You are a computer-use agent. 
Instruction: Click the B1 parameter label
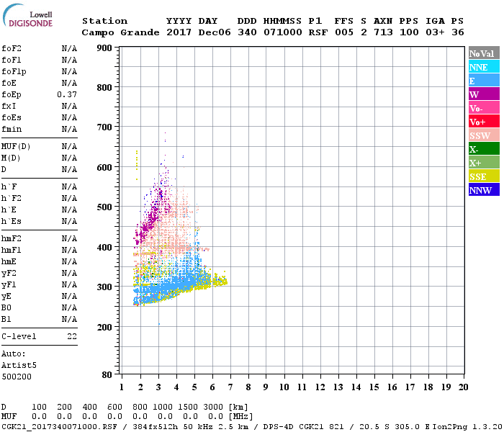click(x=6, y=319)
